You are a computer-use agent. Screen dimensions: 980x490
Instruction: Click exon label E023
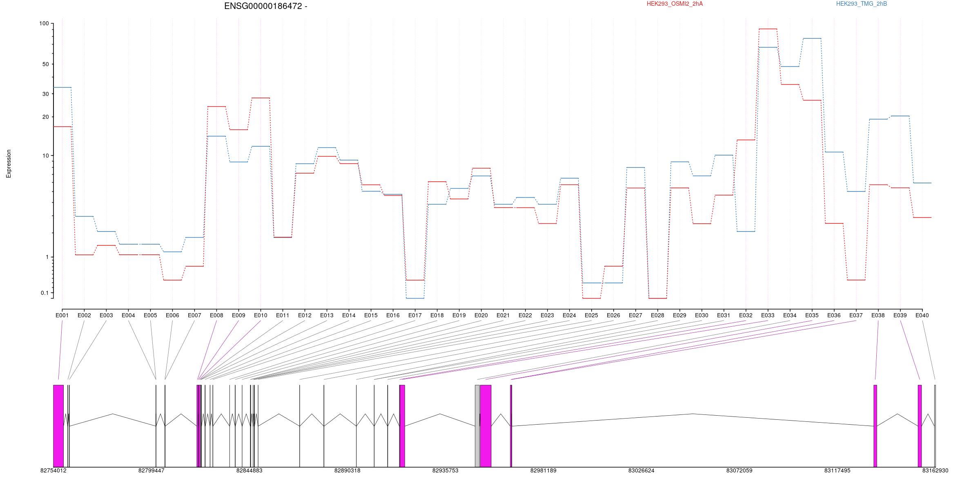[x=547, y=315]
